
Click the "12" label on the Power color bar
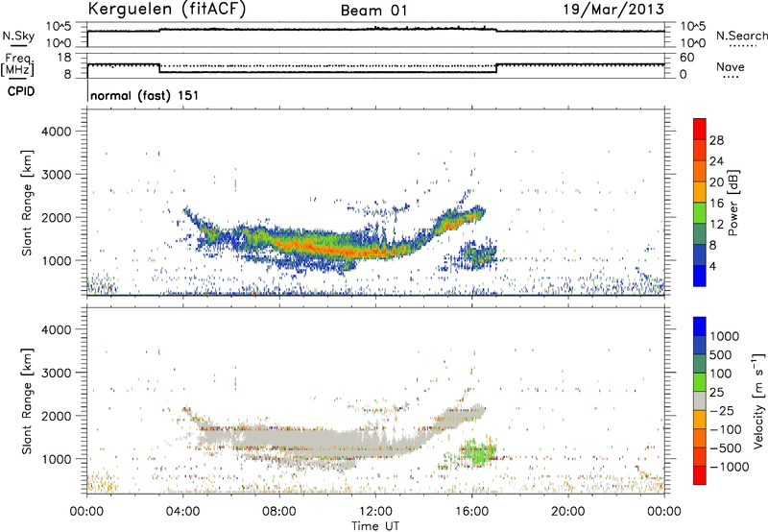click(716, 225)
